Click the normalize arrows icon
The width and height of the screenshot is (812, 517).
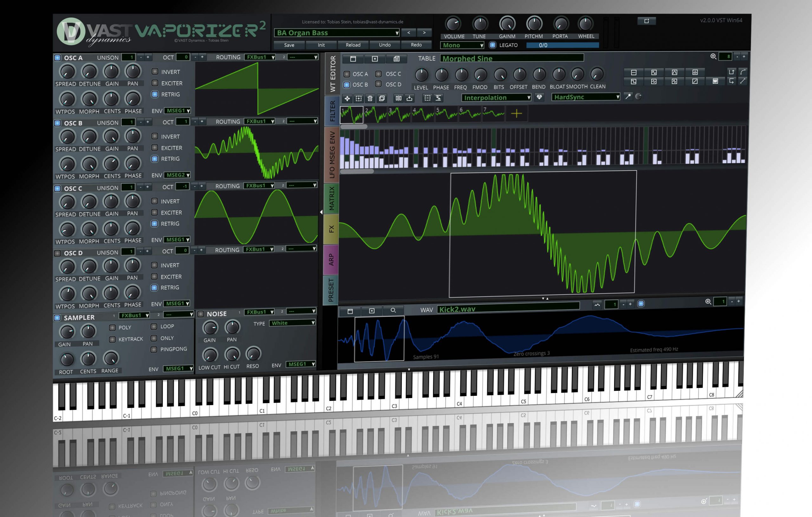438,98
